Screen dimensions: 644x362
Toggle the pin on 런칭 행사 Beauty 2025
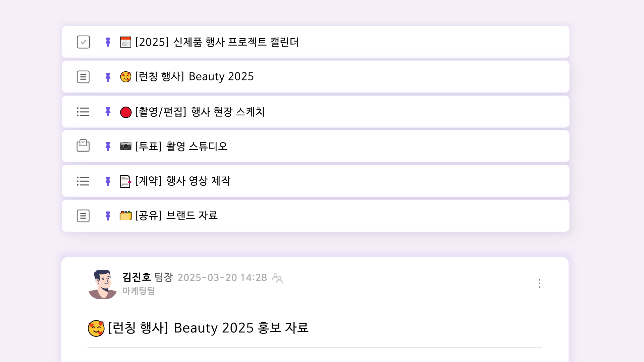[x=108, y=77]
